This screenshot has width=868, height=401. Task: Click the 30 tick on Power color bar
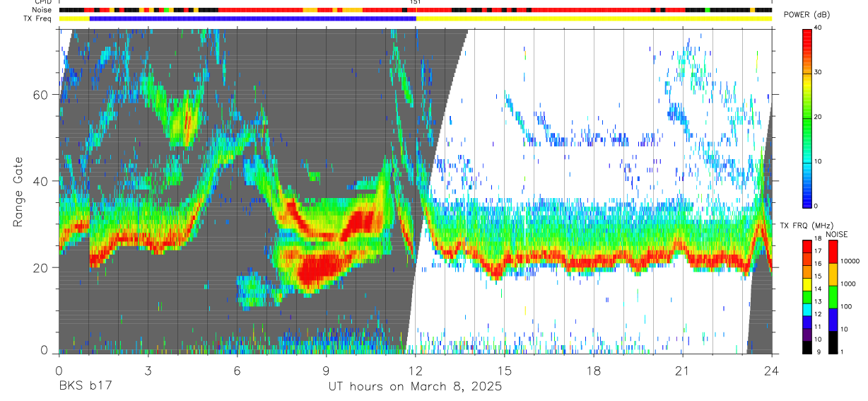(819, 72)
